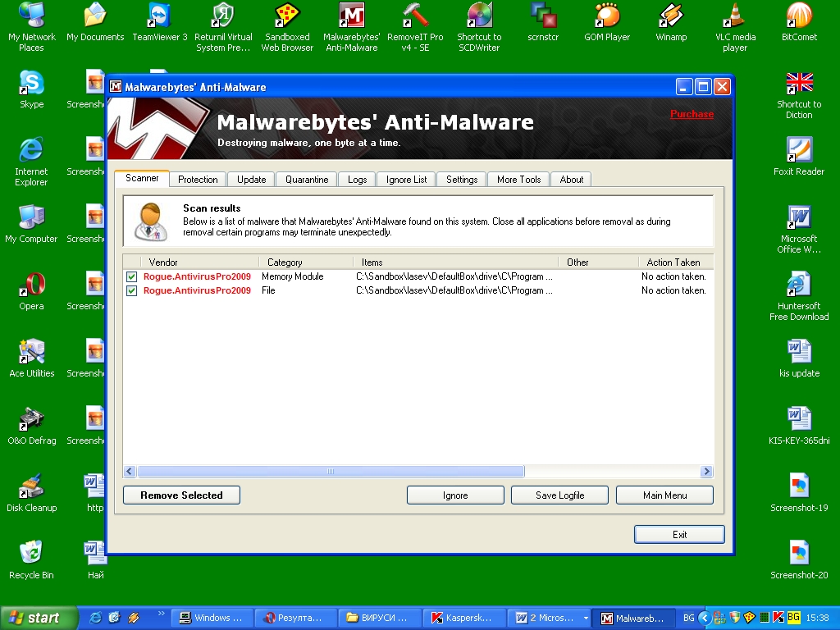Viewport: 840px width, 630px height.
Task: Launch Internet Explorer desktop icon
Action: click(x=32, y=162)
